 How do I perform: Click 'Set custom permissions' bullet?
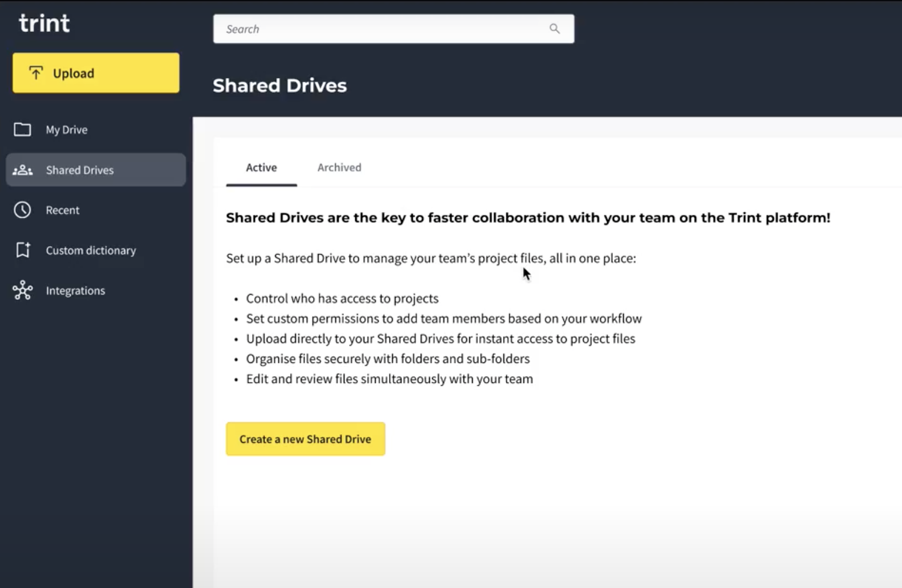444,318
